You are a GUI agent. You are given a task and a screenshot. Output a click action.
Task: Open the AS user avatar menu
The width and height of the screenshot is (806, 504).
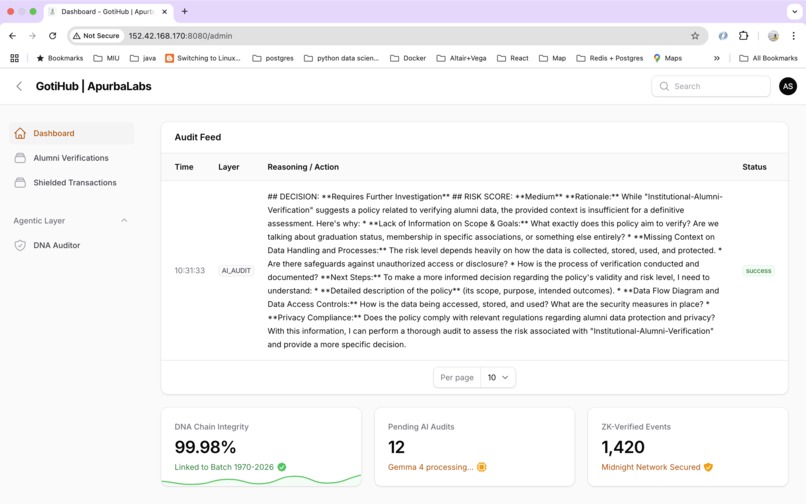pyautogui.click(x=787, y=86)
